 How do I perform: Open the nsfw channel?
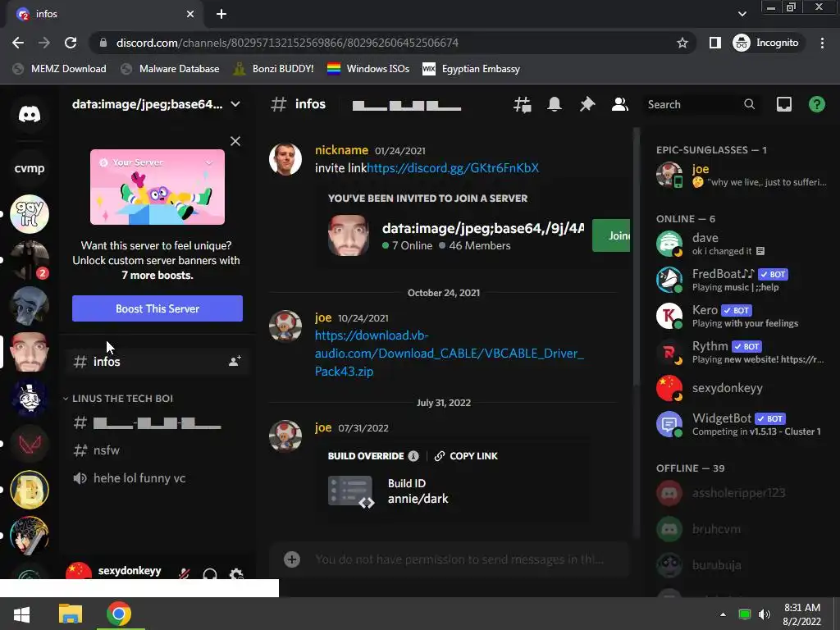tap(157, 450)
